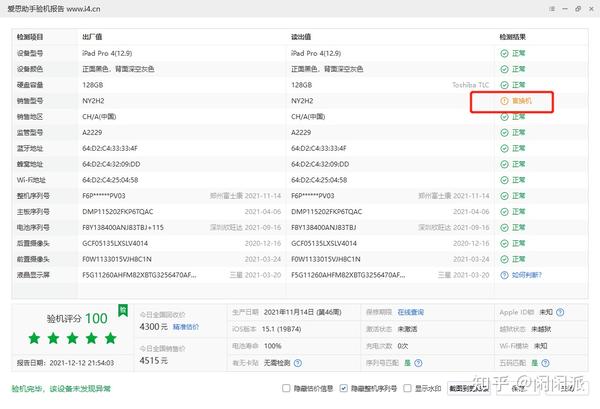This screenshot has height=409, width=600.
Task: Click the check icon in 监管型号 row
Action: (504, 133)
